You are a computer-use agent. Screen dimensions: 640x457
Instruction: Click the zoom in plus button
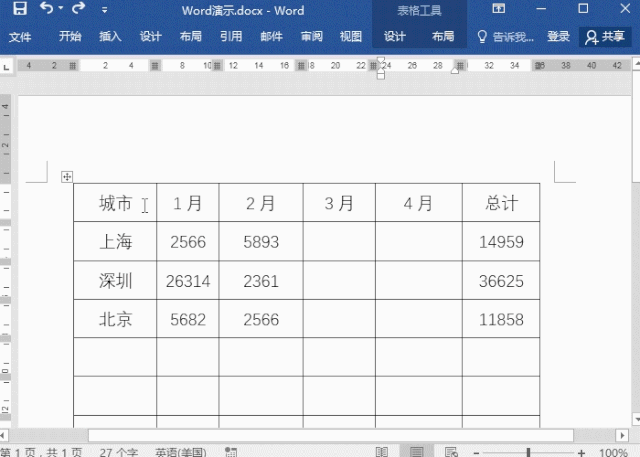pos(581,453)
